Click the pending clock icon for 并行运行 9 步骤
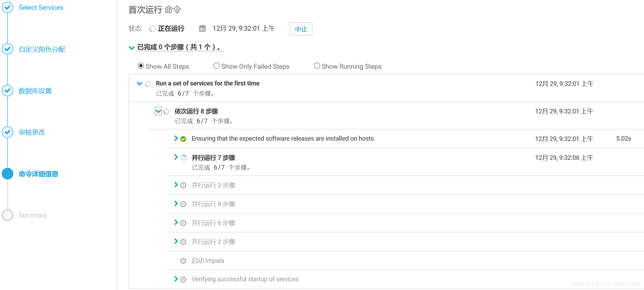 click(x=183, y=204)
